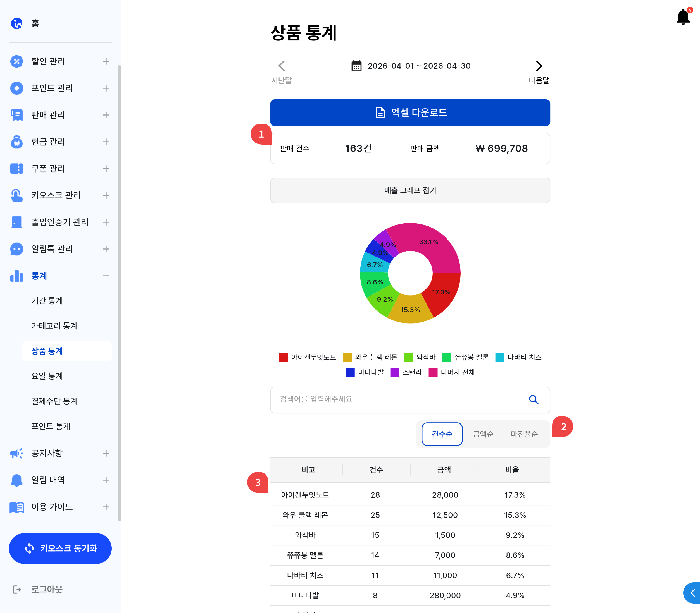
Task: Open 기간 통계 submenu item
Action: tap(47, 301)
